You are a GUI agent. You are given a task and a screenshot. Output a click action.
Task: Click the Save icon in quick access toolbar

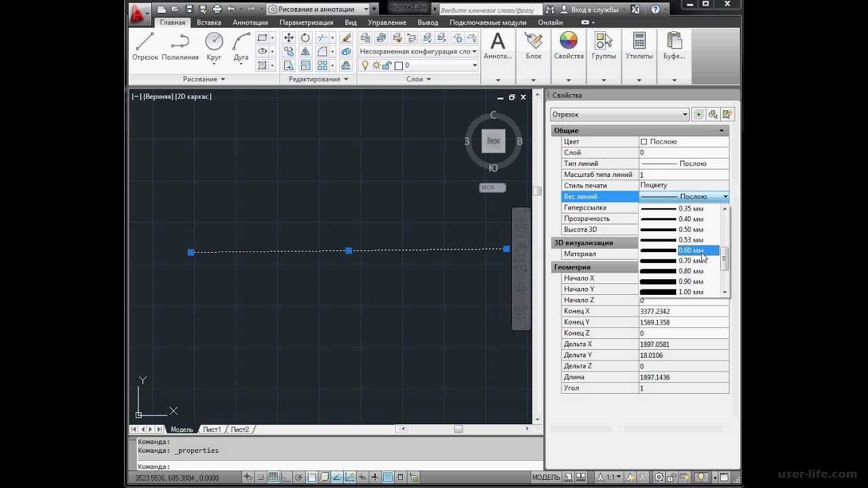(189, 9)
